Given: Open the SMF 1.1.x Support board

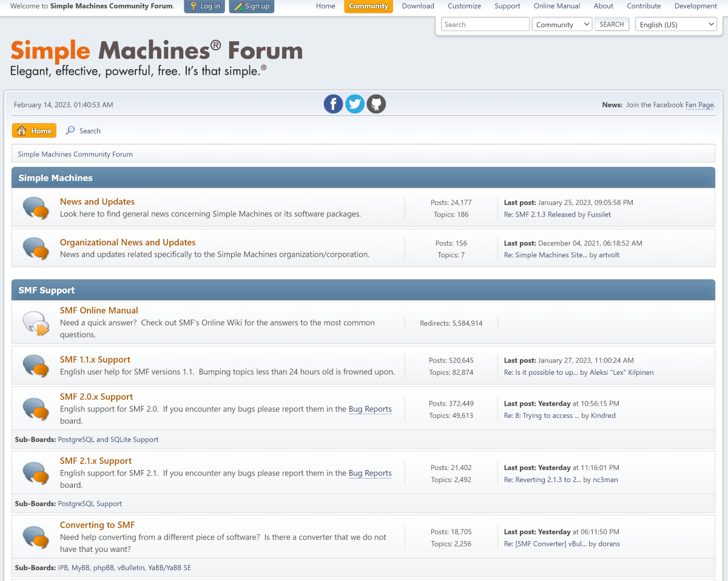Looking at the screenshot, I should pyautogui.click(x=95, y=360).
